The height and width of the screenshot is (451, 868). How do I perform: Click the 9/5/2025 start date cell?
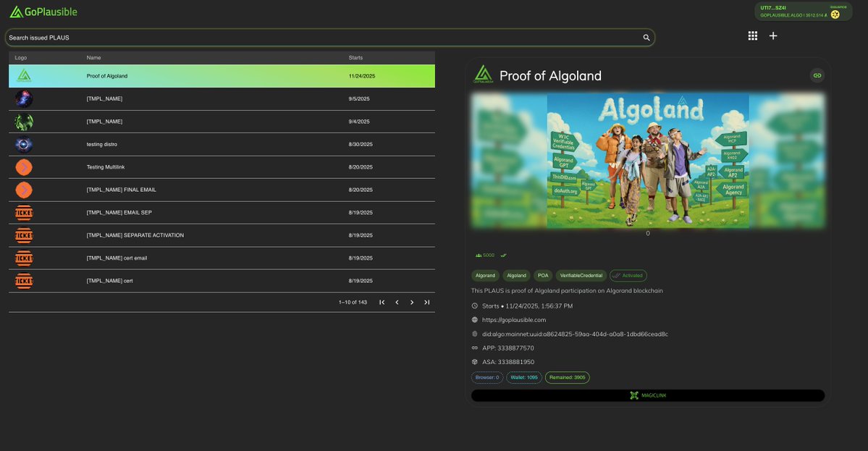coord(359,98)
